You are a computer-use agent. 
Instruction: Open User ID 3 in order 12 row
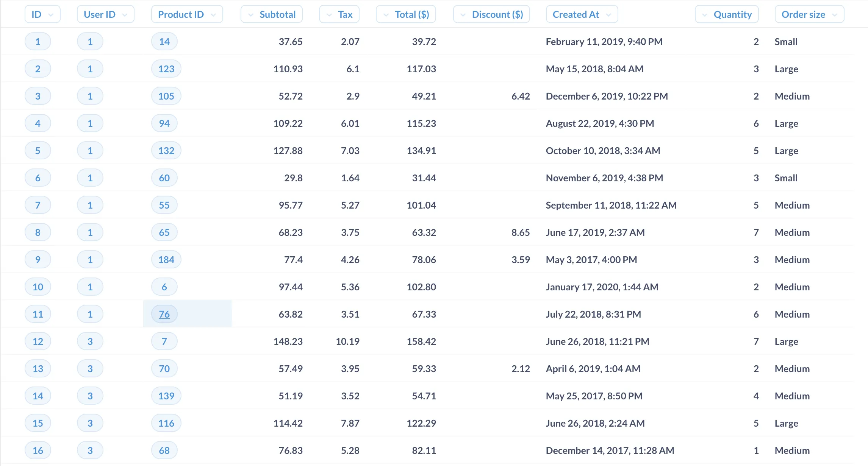tap(90, 341)
